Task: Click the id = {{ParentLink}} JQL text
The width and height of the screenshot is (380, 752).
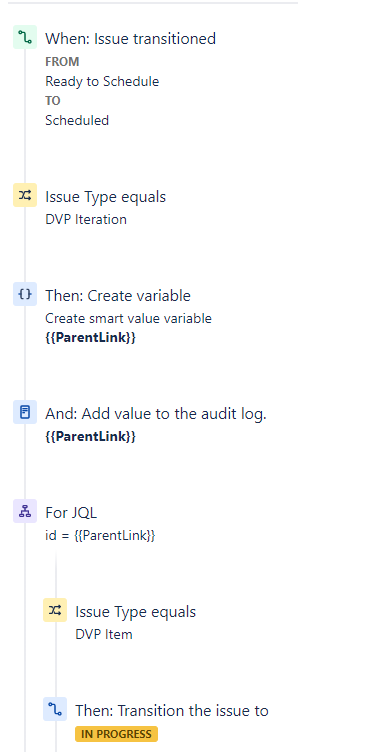Action: coord(100,535)
